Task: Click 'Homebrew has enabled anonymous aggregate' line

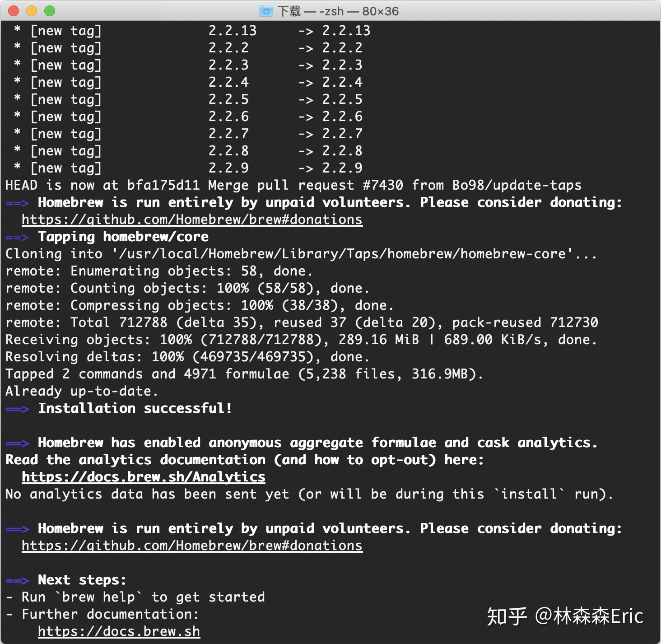Action: pyautogui.click(x=302, y=443)
